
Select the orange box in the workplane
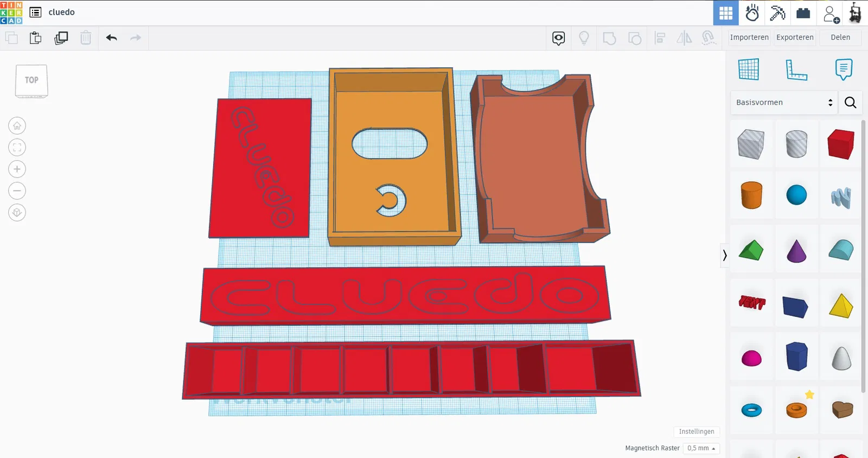tap(394, 157)
